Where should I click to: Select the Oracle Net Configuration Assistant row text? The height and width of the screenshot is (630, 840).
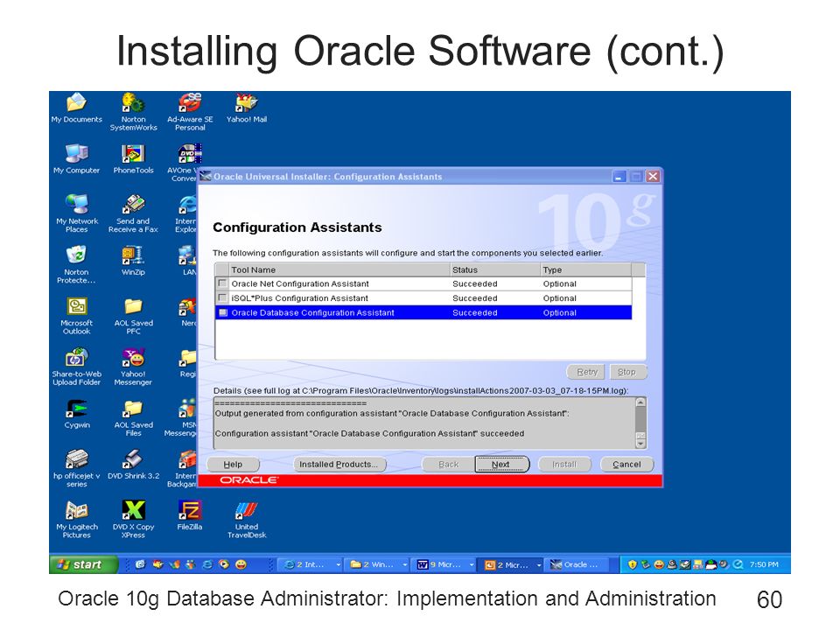tap(300, 283)
